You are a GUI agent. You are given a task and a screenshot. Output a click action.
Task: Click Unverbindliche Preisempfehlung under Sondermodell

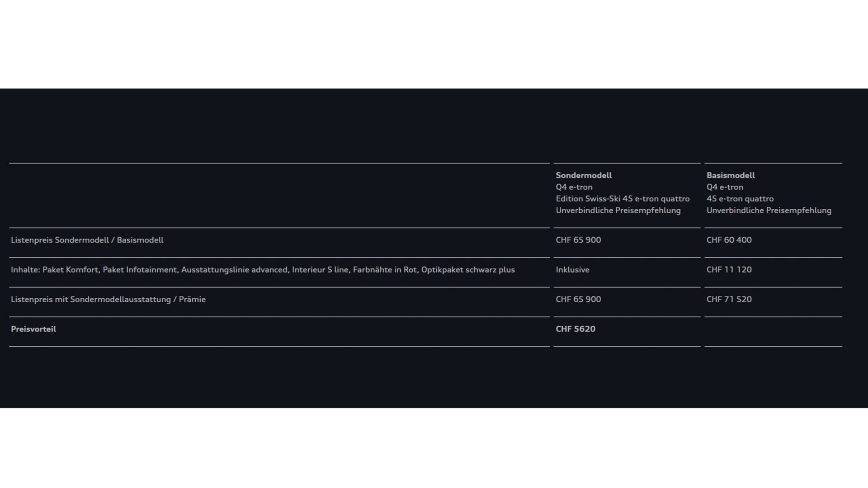pos(618,211)
